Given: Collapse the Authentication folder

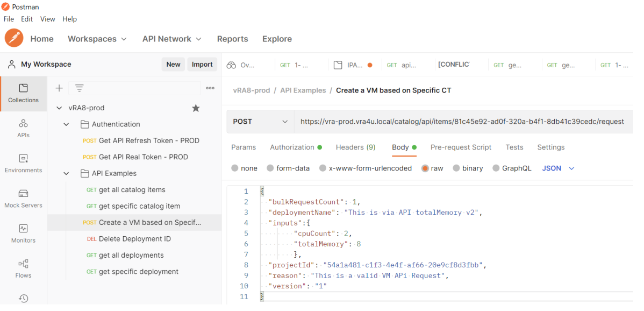Looking at the screenshot, I should pos(66,124).
